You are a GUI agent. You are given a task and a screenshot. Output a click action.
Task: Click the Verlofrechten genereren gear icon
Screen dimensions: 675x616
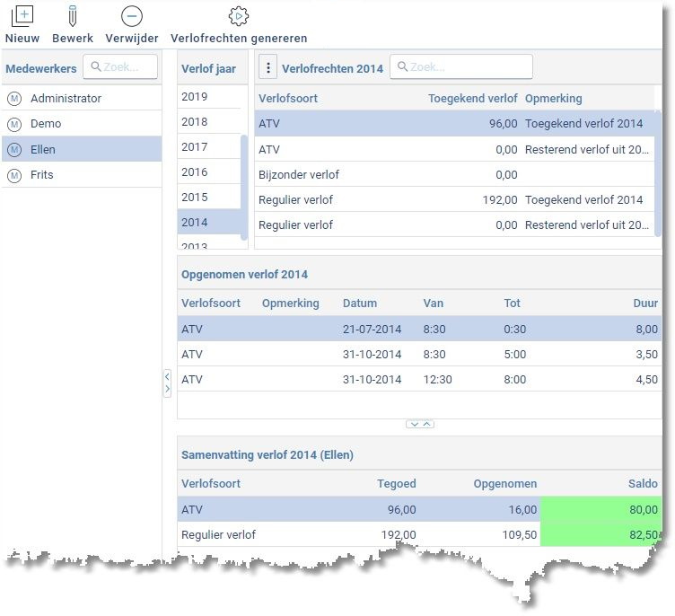[238, 16]
